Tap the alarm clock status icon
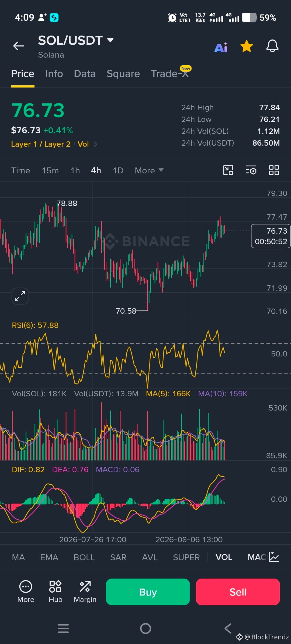 pyautogui.click(x=172, y=18)
